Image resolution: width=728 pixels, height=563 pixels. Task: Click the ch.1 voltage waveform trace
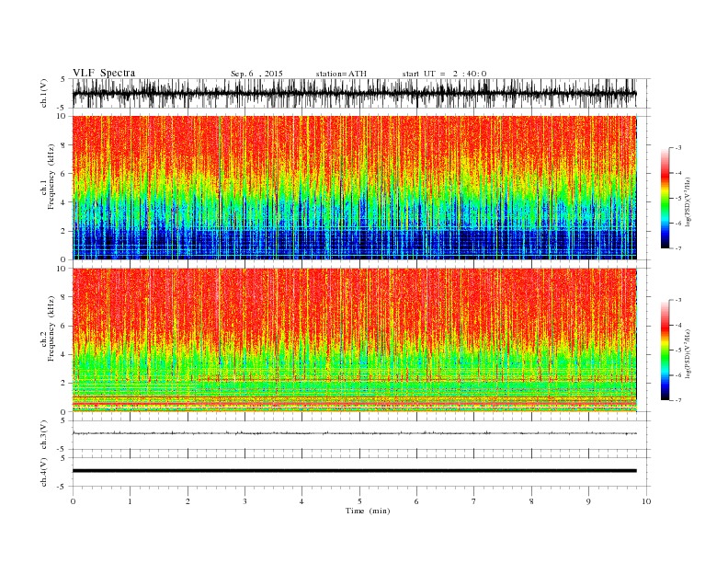(x=354, y=93)
